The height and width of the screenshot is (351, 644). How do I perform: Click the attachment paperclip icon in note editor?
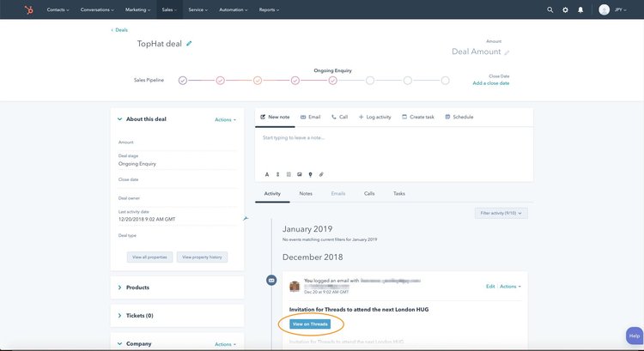[321, 174]
